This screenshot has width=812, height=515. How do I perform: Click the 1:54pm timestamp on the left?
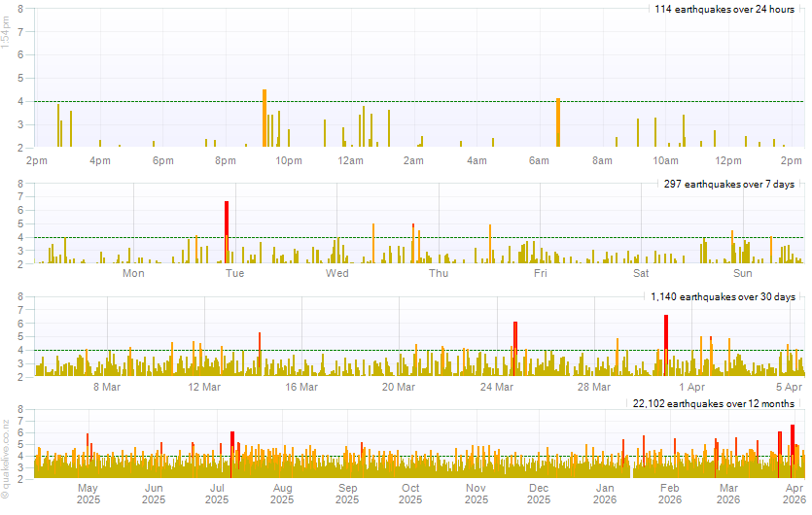[x=7, y=33]
